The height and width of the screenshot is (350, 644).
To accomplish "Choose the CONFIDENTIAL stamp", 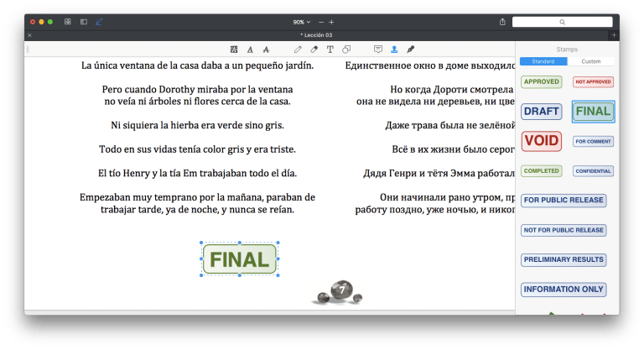I will 593,171.
